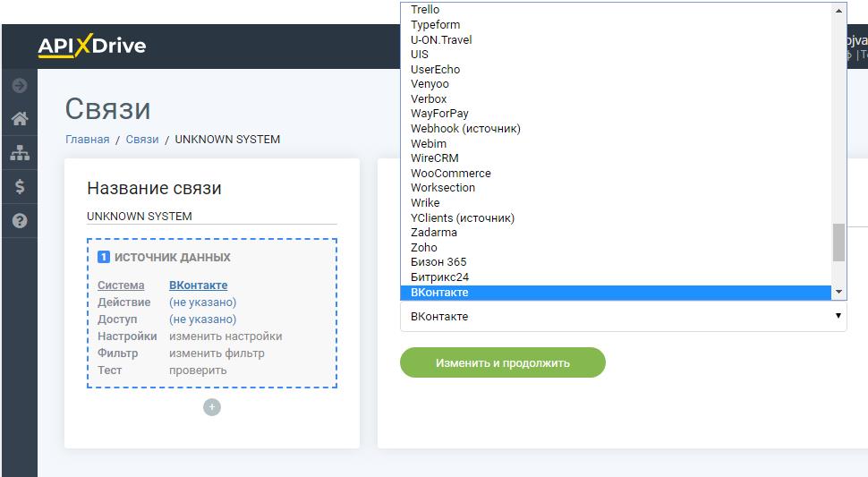Open the billing dollar icon
The height and width of the screenshot is (477, 868).
(x=20, y=186)
